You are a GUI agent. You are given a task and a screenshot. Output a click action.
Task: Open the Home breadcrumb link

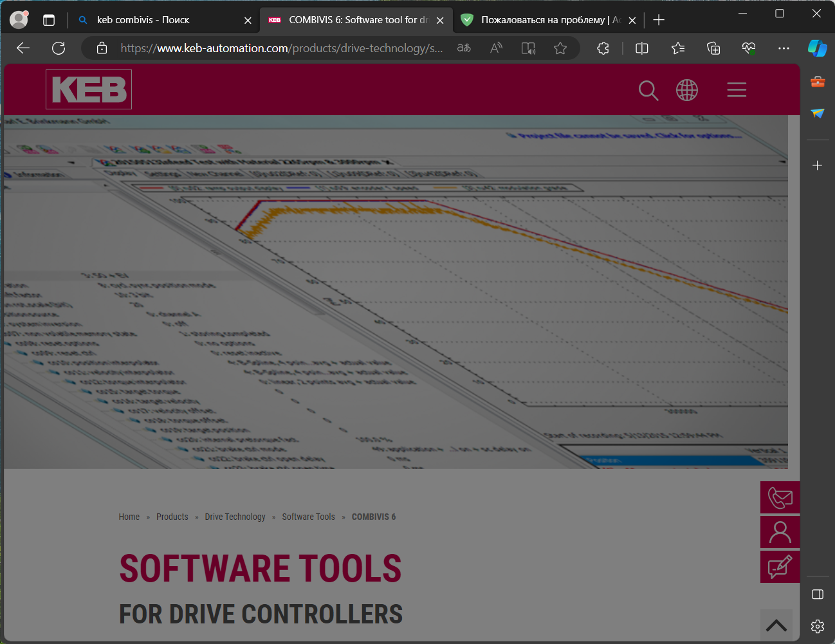(129, 517)
